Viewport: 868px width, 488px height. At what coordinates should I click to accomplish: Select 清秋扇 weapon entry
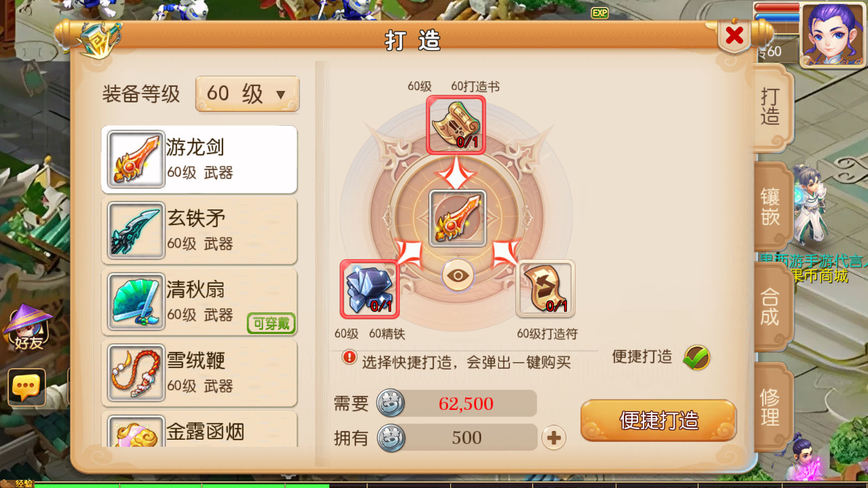199,302
